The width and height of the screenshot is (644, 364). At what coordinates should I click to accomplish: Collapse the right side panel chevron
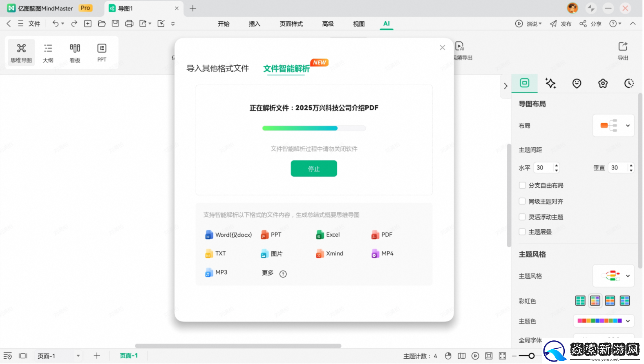pos(505,86)
